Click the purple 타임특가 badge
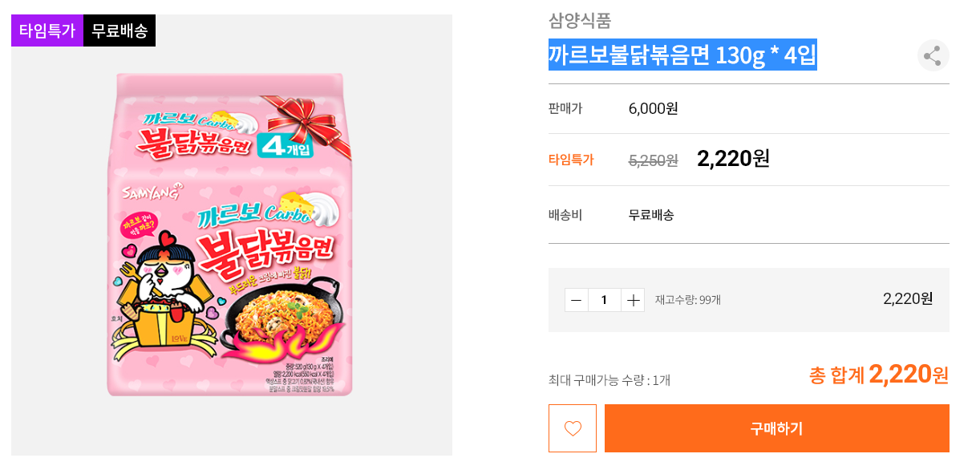This screenshot has height=466, width=980. tap(47, 30)
